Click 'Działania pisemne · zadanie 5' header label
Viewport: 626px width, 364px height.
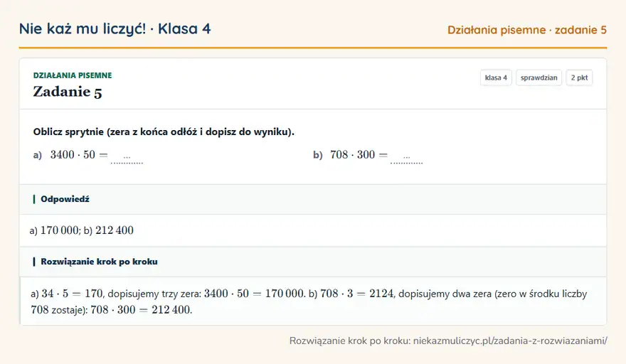527,30
